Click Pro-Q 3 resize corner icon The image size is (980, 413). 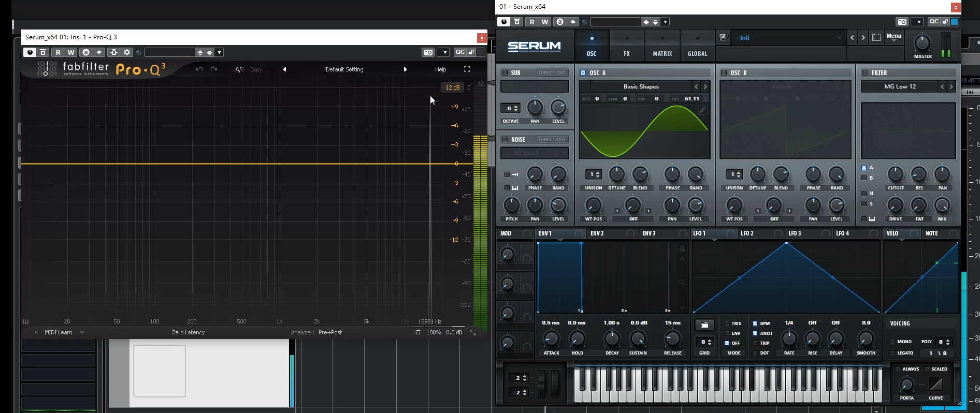pos(473,332)
